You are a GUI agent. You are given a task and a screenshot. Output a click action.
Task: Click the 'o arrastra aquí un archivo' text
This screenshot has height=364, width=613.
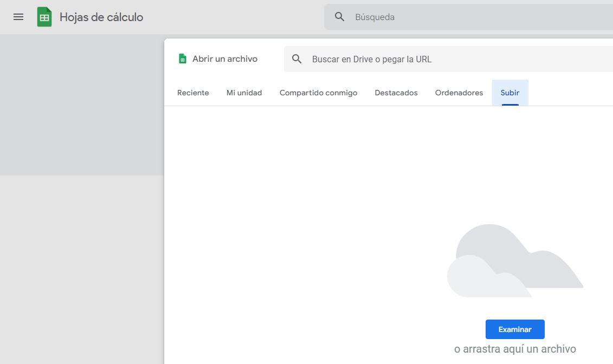click(515, 349)
